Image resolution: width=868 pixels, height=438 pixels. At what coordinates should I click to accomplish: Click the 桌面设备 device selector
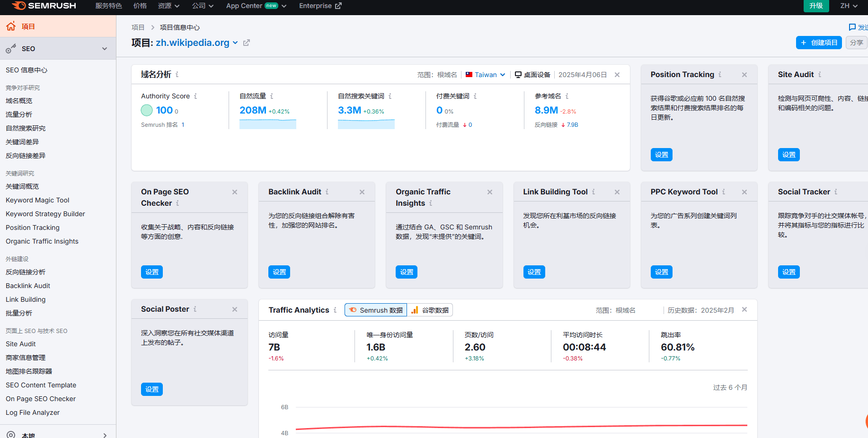[x=533, y=75]
